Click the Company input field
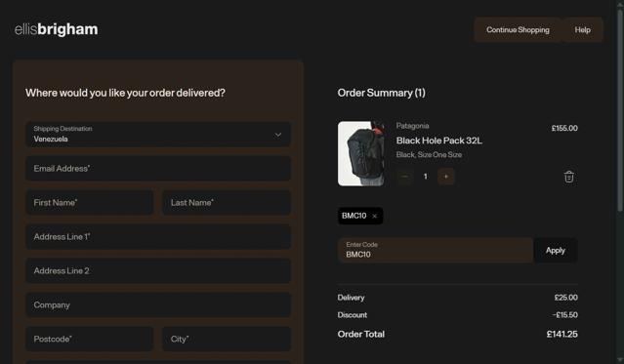Image resolution: width=624 pixels, height=364 pixels. point(158,305)
